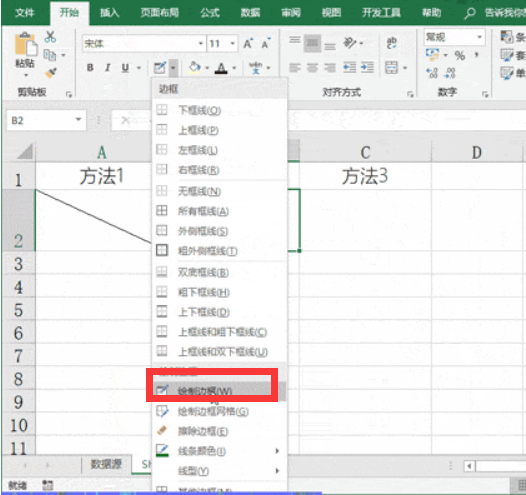Expand the 线型(Y) submenu
Image resolution: width=526 pixels, height=495 pixels.
click(220, 471)
